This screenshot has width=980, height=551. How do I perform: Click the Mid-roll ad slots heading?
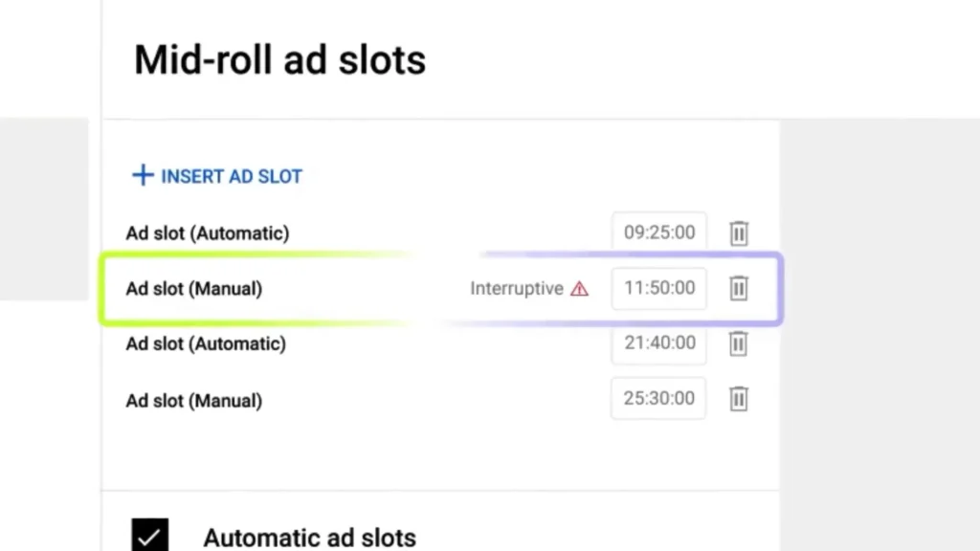[x=279, y=59]
